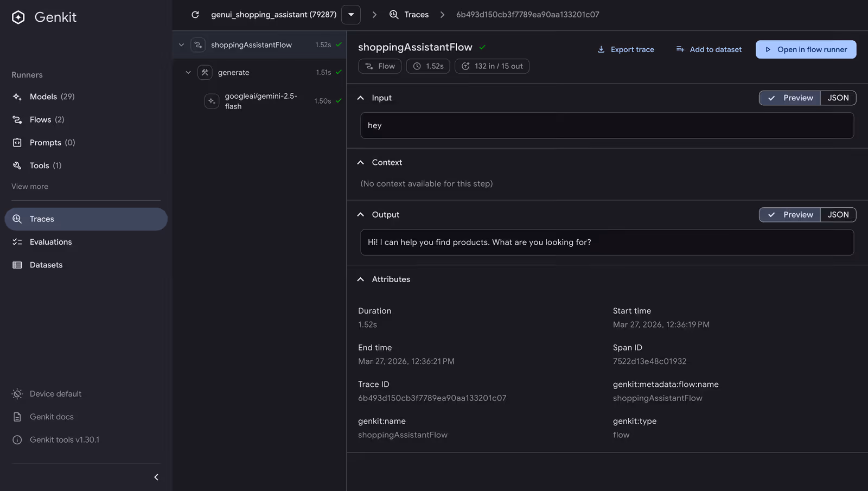The height and width of the screenshot is (491, 868).
Task: Click the Models sparkle icon in sidebar
Action: point(17,97)
